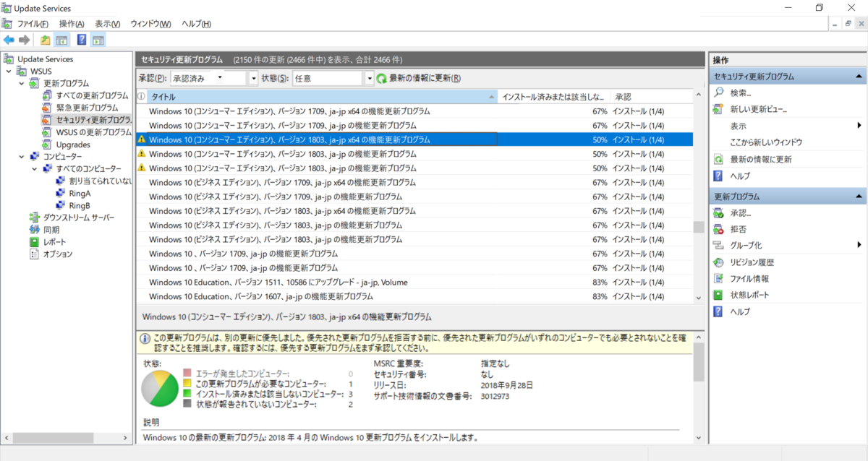The image size is (868, 461).
Task: Click the details pane vertical scrollbar thumb
Action: tap(698, 363)
